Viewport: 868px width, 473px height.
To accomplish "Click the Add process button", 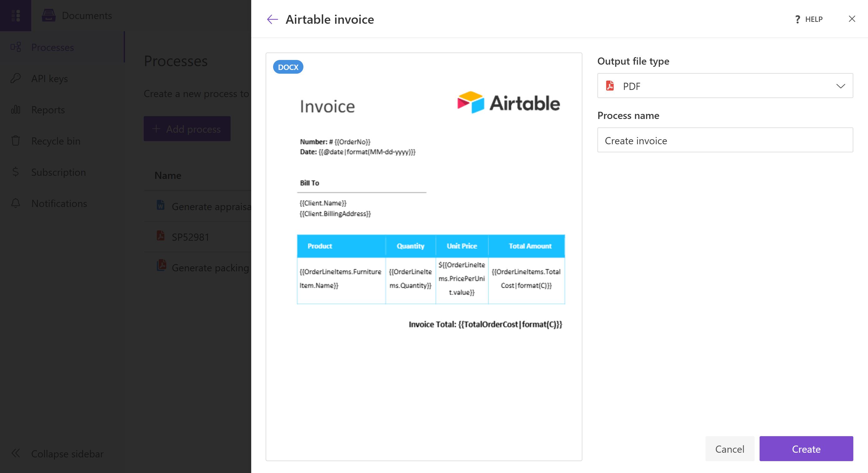I will click(x=187, y=129).
